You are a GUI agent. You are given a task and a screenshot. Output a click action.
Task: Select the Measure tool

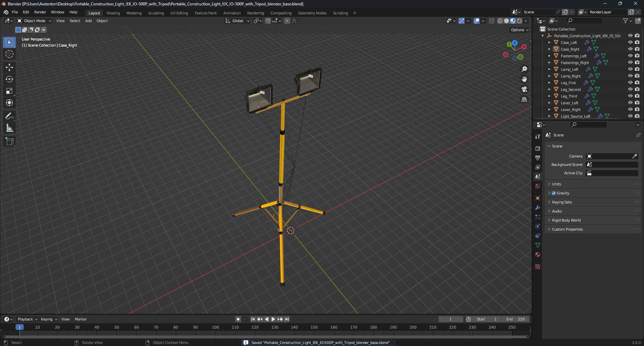(9, 128)
